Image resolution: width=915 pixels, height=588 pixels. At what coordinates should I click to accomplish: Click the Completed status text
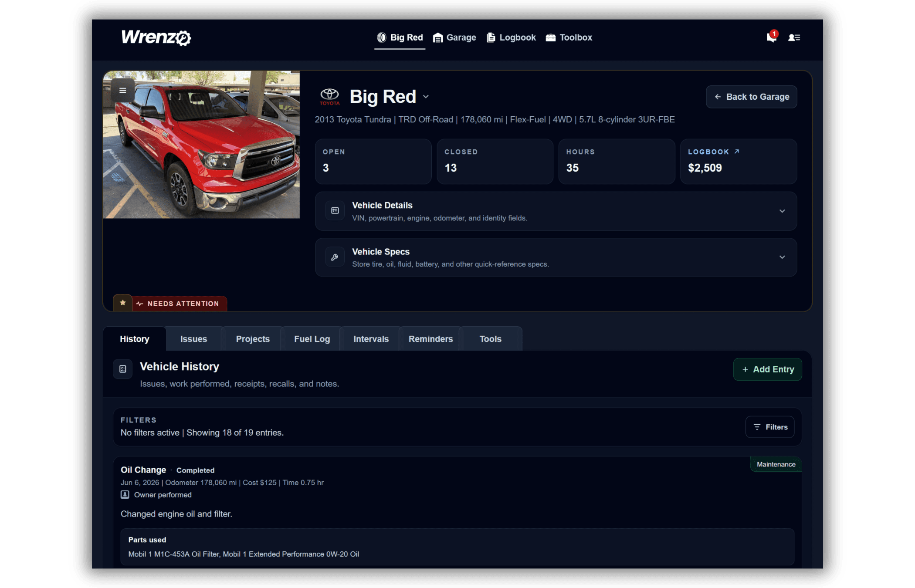pyautogui.click(x=195, y=470)
